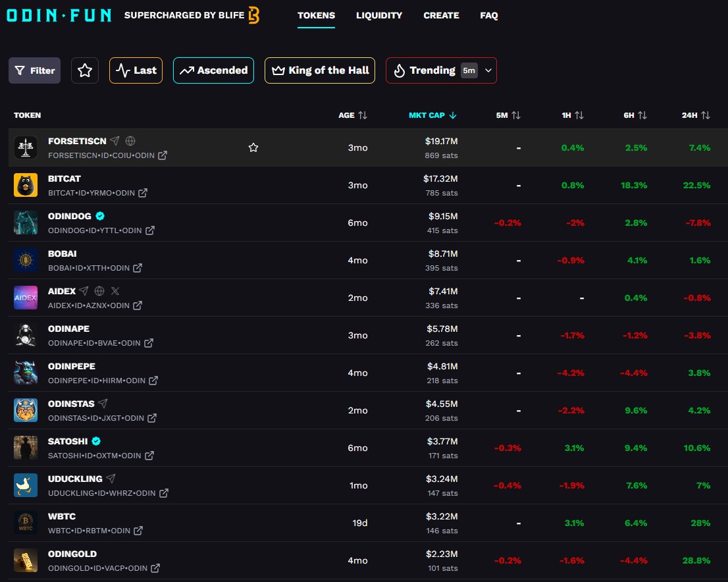Open the BOBAI token name
Image resolution: width=728 pixels, height=582 pixels.
click(x=63, y=253)
